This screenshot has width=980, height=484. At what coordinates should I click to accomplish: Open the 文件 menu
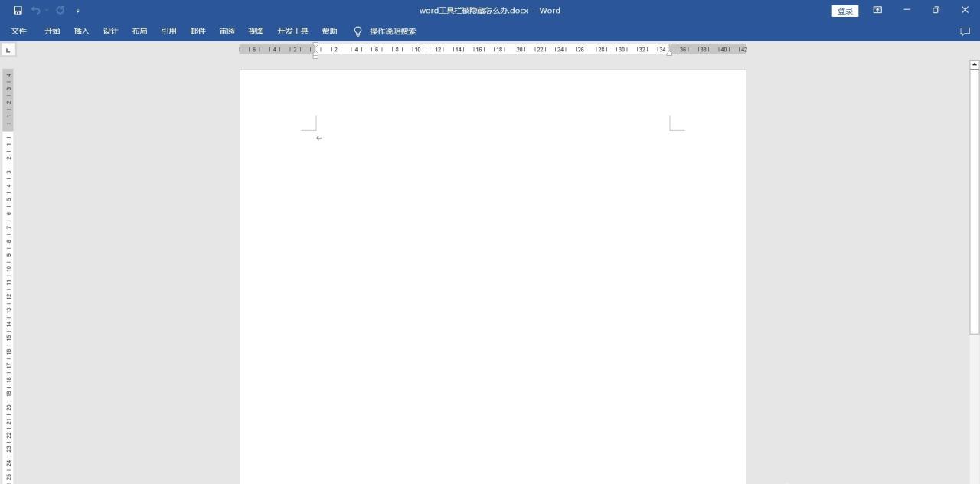[18, 31]
